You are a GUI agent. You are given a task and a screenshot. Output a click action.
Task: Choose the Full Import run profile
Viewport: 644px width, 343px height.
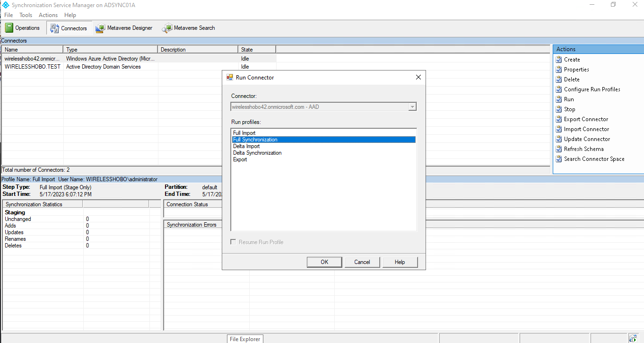coord(244,133)
